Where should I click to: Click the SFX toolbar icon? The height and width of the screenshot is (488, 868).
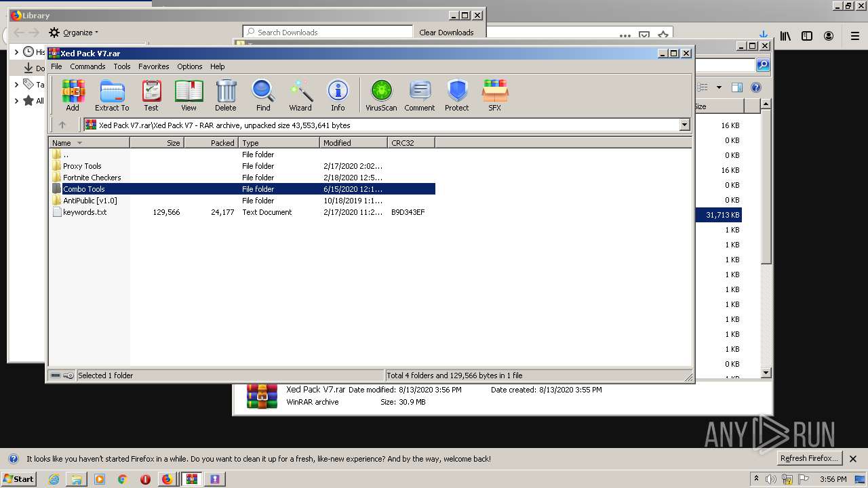point(495,95)
